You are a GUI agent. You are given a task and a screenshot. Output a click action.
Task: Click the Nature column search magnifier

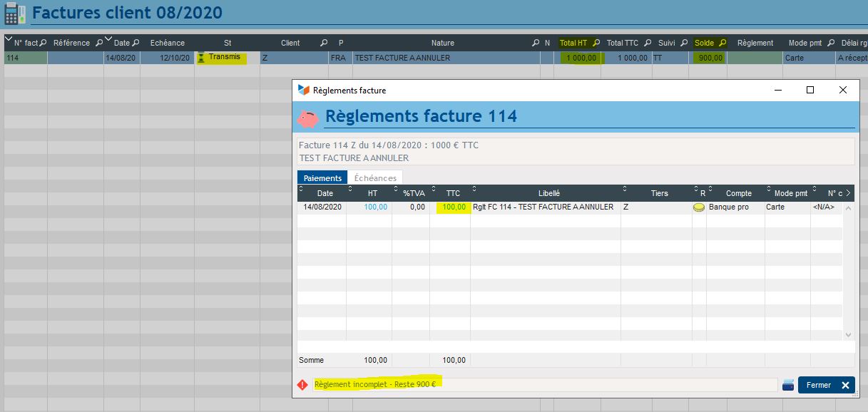pyautogui.click(x=536, y=43)
